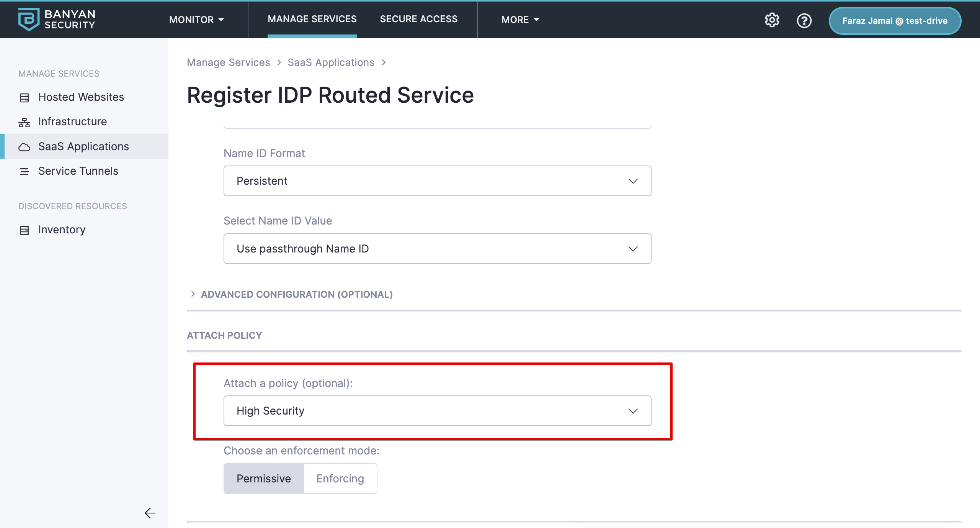Click the Infrastructure network icon
Image resolution: width=980 pixels, height=528 pixels.
(x=24, y=122)
